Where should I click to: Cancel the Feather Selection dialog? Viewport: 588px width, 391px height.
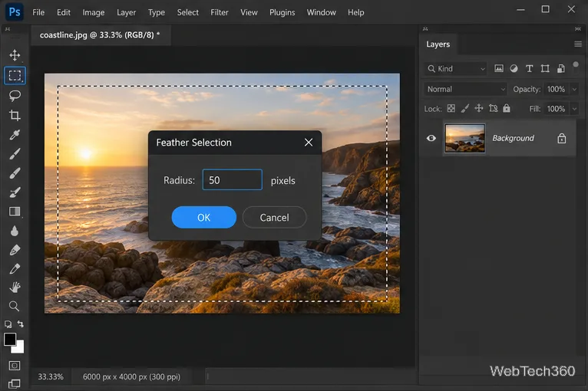click(x=275, y=217)
